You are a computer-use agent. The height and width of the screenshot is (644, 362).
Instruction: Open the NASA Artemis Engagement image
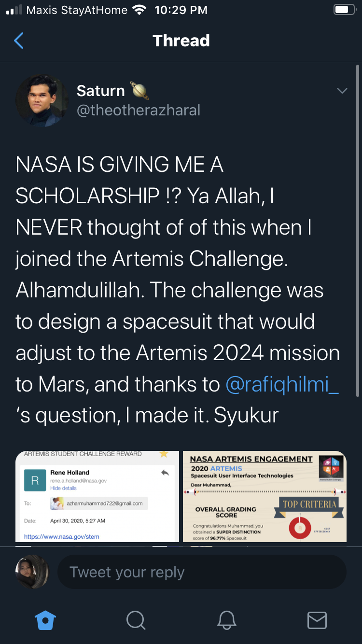click(265, 496)
